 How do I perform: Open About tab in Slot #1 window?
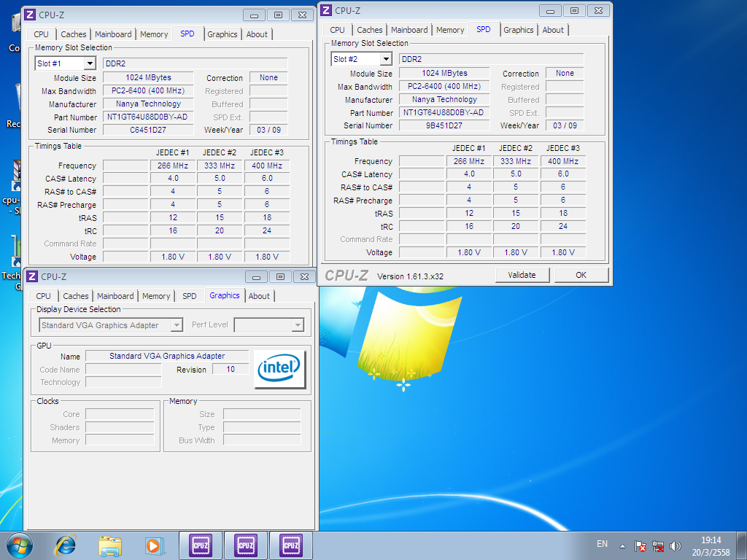pos(257,34)
